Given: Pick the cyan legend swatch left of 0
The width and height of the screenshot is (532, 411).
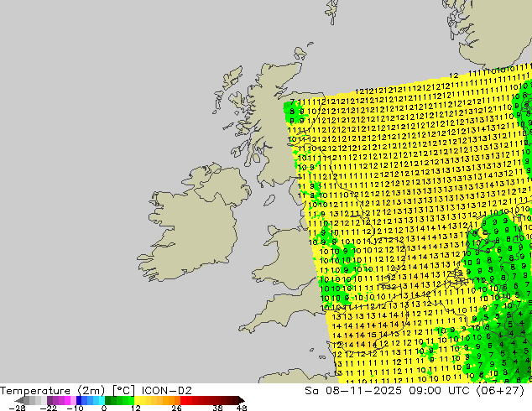Looking at the screenshot, I should [102, 400].
